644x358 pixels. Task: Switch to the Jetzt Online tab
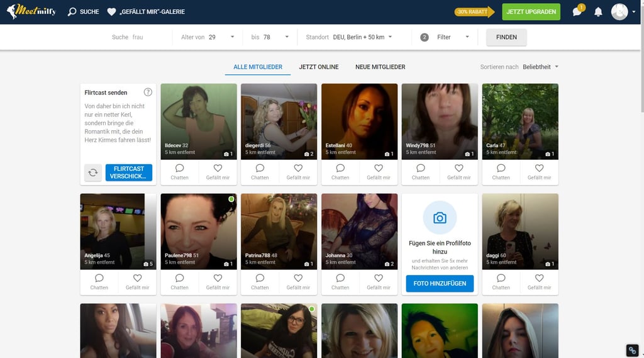318,67
